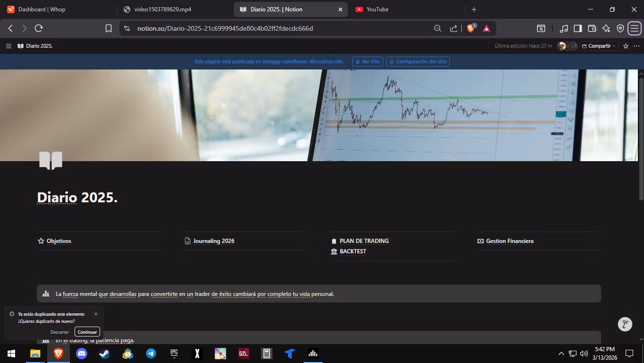
Task: Open the Brave Rewards triangle icon
Action: click(486, 28)
